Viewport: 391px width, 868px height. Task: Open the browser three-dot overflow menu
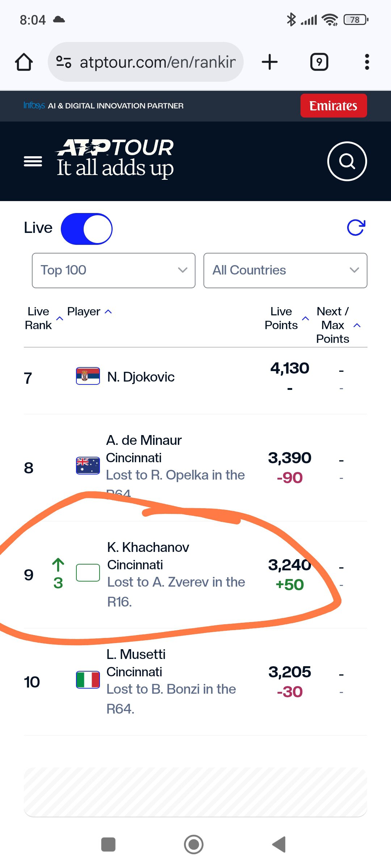[367, 62]
